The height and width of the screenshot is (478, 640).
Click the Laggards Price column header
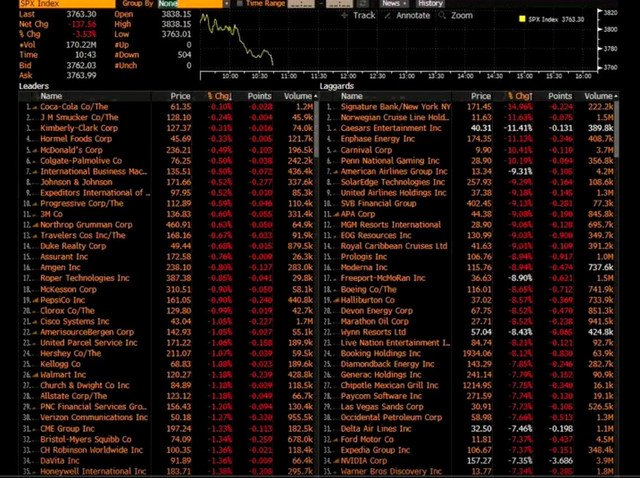pyautogui.click(x=481, y=96)
